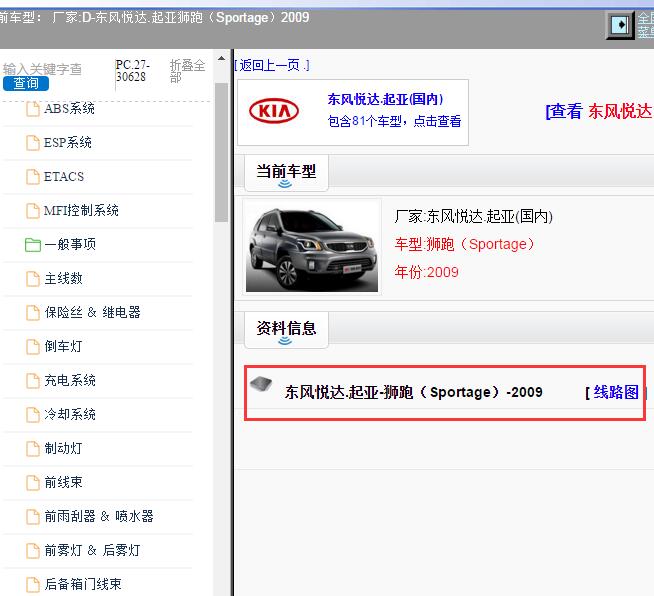Click the 前雾灯 & 后雾灯 document icon
This screenshot has height=596, width=654.
click(x=33, y=551)
